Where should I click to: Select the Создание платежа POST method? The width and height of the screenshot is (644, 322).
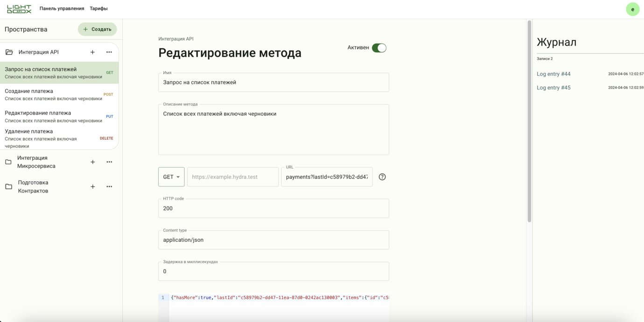pos(59,95)
